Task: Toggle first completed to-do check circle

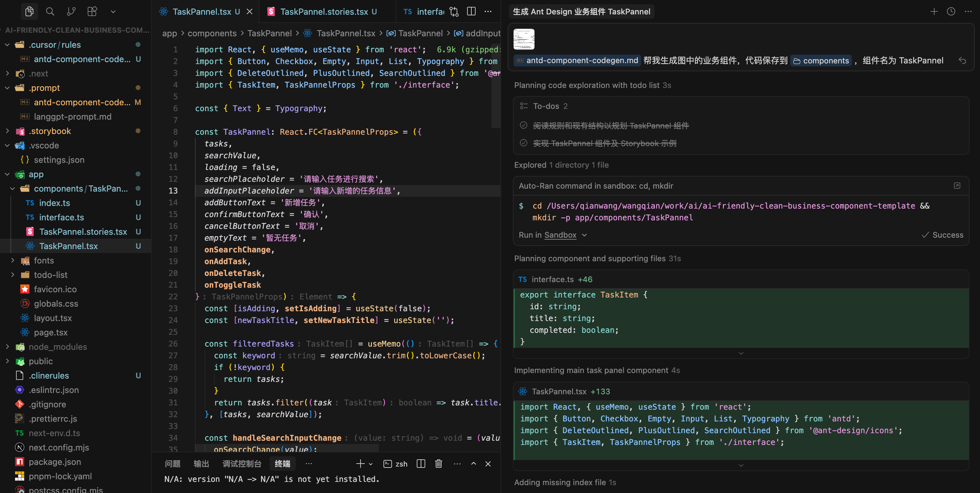Action: [523, 126]
